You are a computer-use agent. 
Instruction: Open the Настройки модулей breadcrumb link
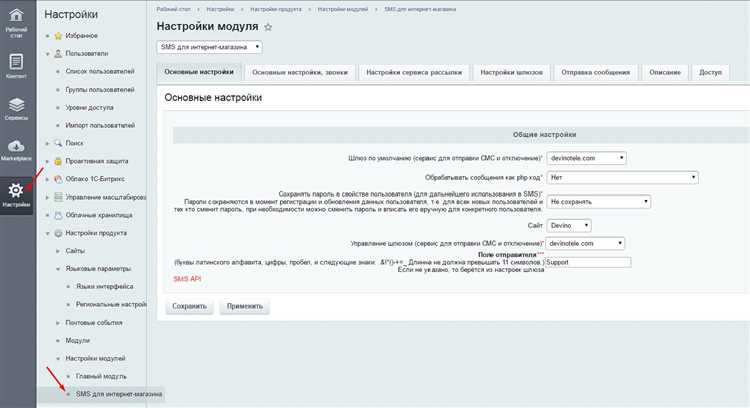point(343,9)
